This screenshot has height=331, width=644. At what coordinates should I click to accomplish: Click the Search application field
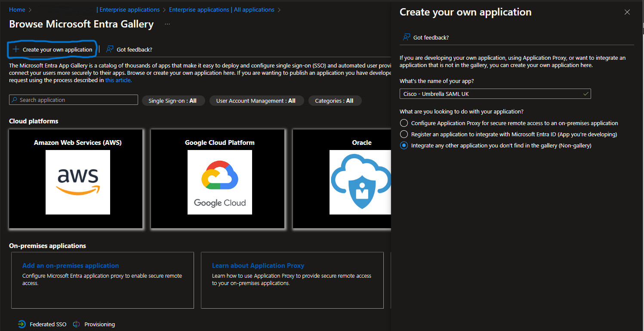pyautogui.click(x=74, y=100)
